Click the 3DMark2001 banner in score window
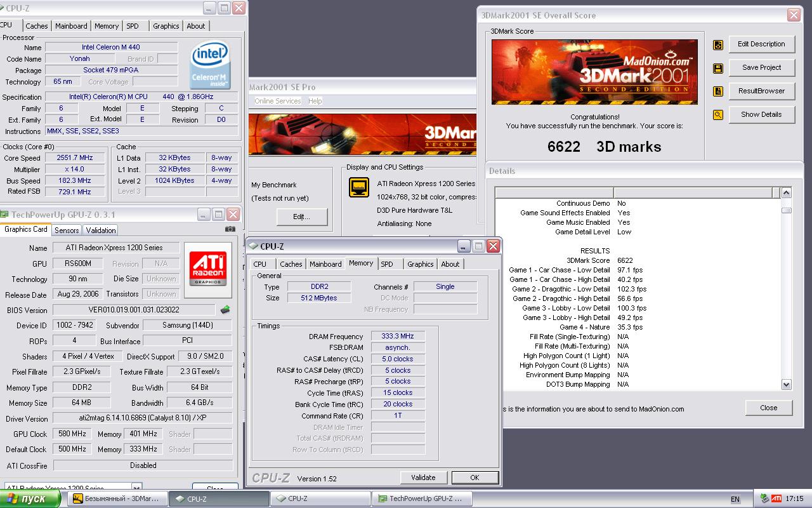Viewport: 812px width, 508px height. click(594, 72)
